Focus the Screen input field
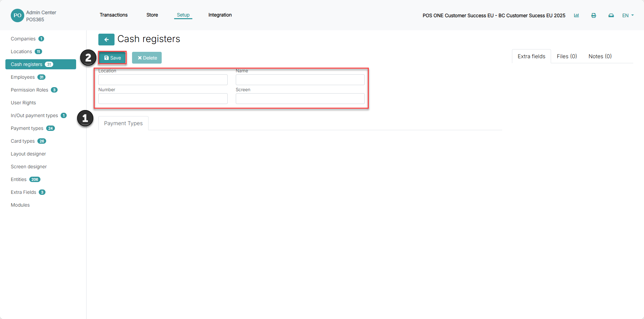The width and height of the screenshot is (644, 319). tap(300, 99)
